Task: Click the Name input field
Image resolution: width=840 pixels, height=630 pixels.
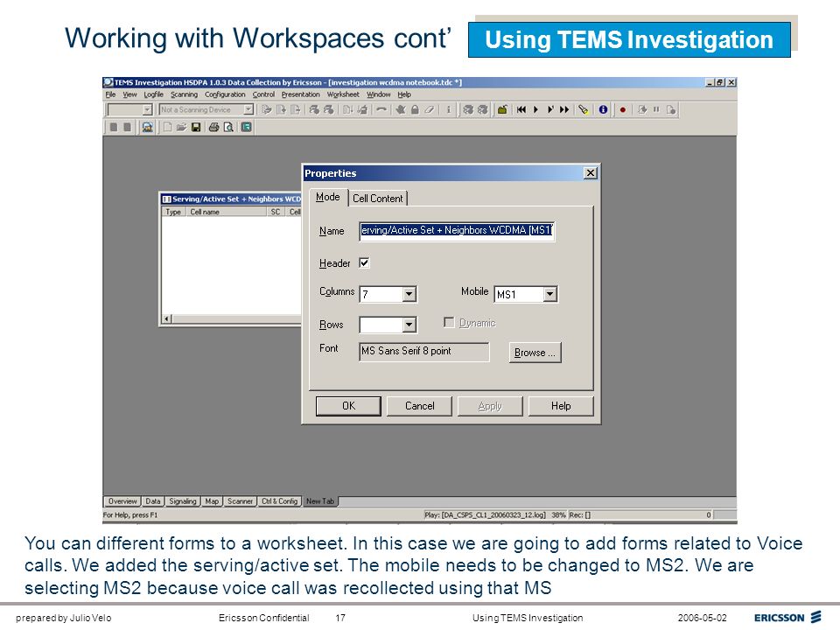Action: click(x=457, y=231)
